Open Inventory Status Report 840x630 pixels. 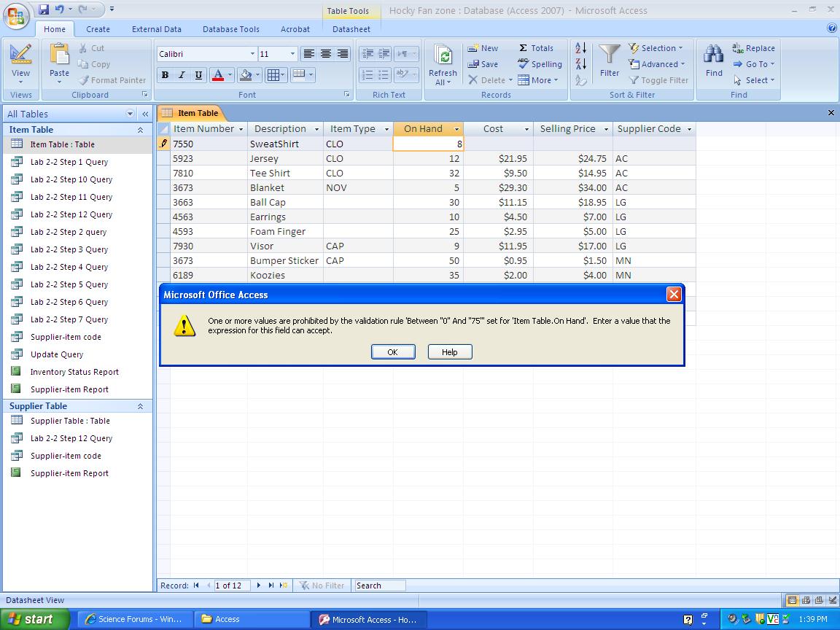click(74, 372)
